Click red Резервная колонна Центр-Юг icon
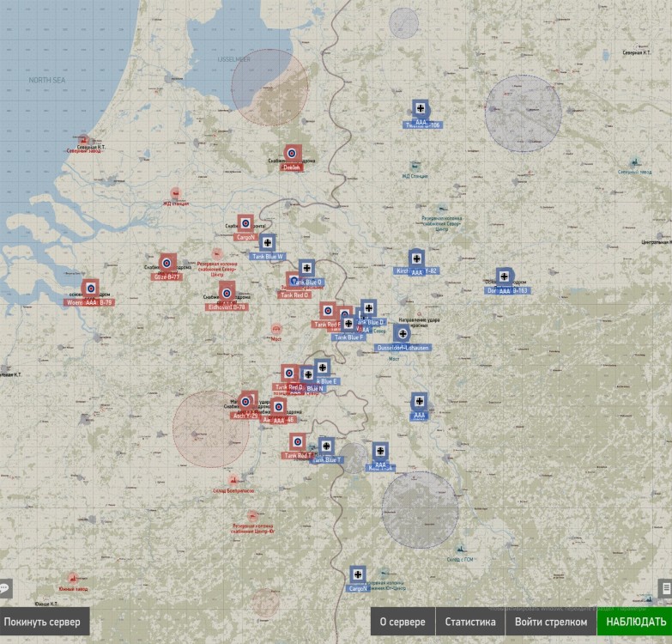Viewport: 672px width, 644px height. point(252,516)
